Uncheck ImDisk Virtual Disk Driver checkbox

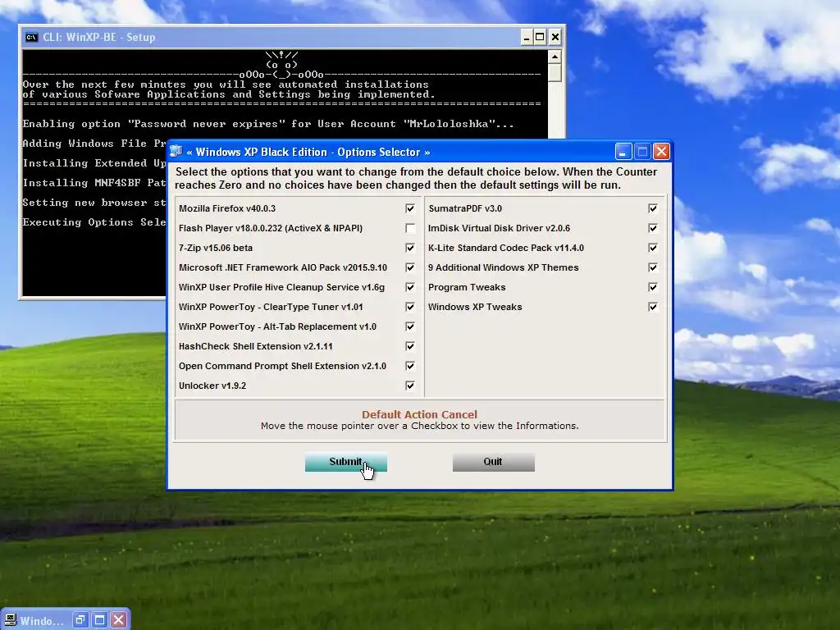coord(652,228)
